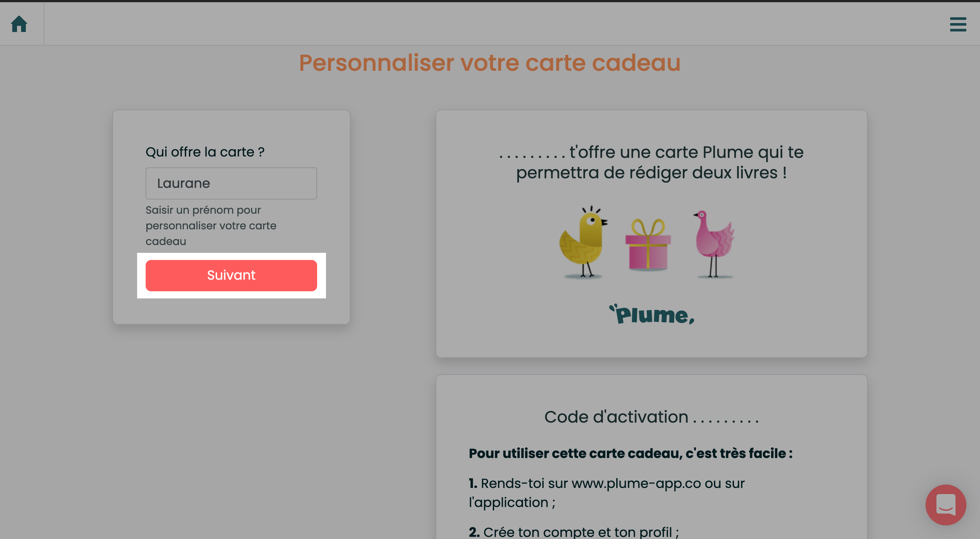The width and height of the screenshot is (980, 539).
Task: Click the pink gift box illustration
Action: click(x=648, y=245)
